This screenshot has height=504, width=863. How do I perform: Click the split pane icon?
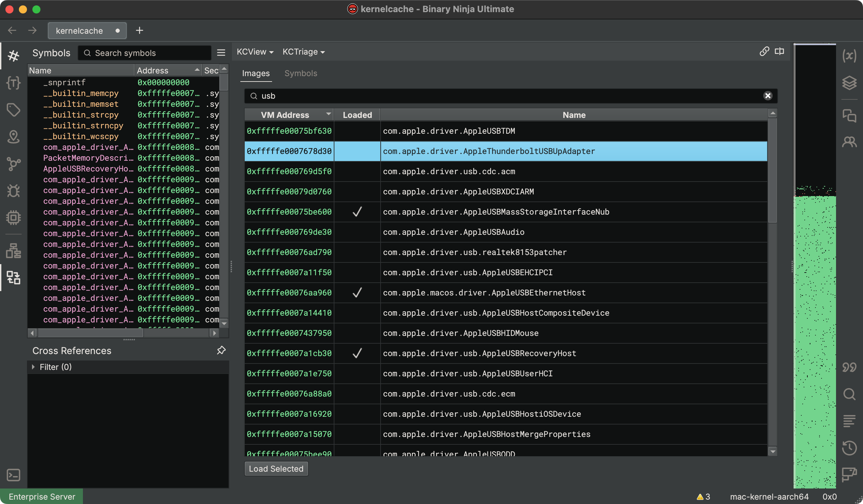pyautogui.click(x=779, y=51)
